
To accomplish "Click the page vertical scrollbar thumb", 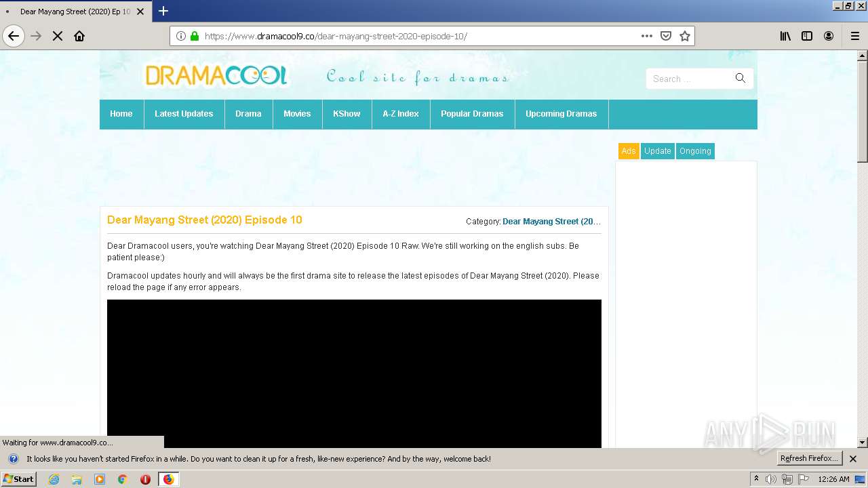I will (x=863, y=110).
